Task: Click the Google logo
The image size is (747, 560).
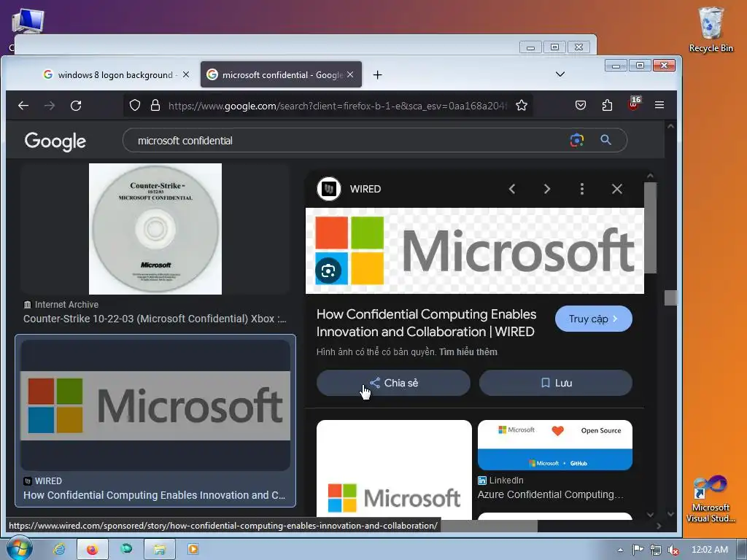Action: [x=55, y=141]
